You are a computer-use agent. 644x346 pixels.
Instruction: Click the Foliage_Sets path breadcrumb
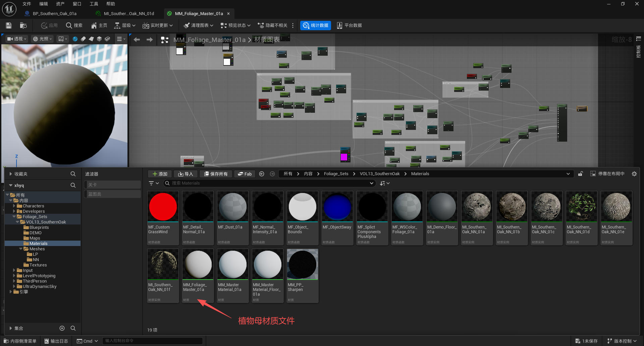336,174
